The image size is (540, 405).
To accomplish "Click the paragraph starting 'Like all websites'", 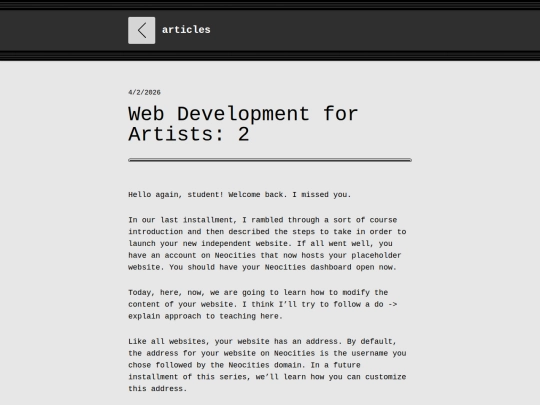I will pos(267,365).
